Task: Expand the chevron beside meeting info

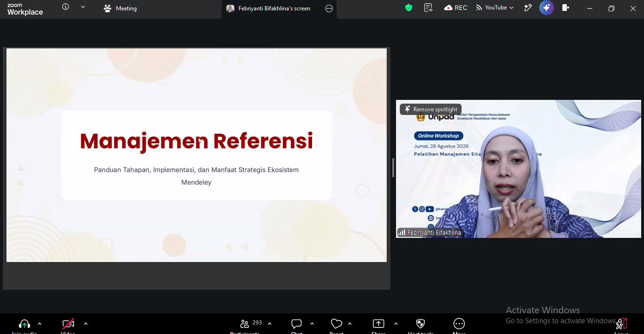Action: tap(83, 7)
